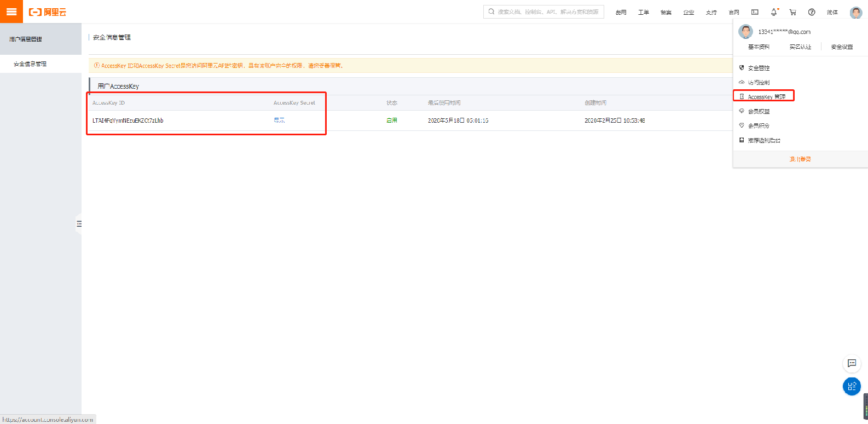The image size is (868, 424).
Task: Click the gem icon beside 会员积分
Action: [742, 125]
